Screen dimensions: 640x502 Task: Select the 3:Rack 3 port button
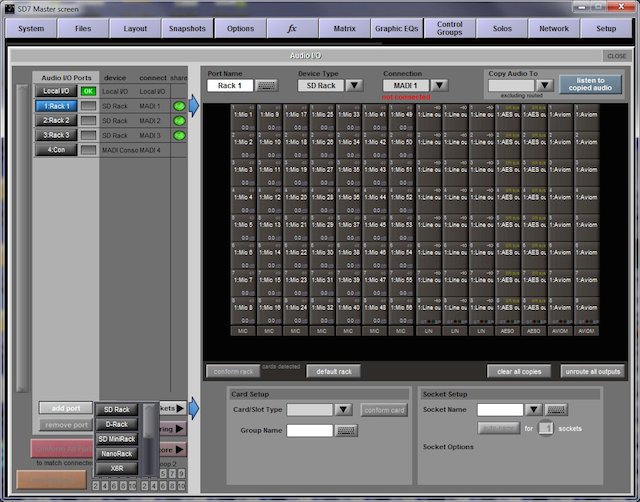click(56, 135)
